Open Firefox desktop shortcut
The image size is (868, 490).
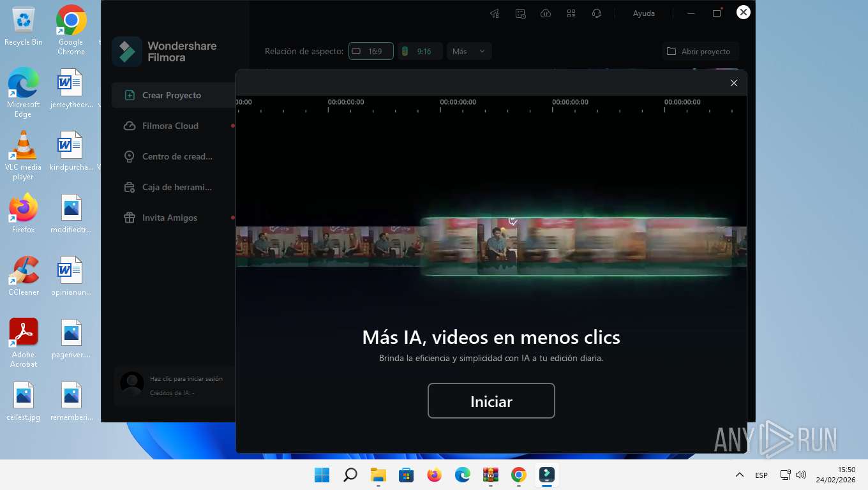coord(24,214)
